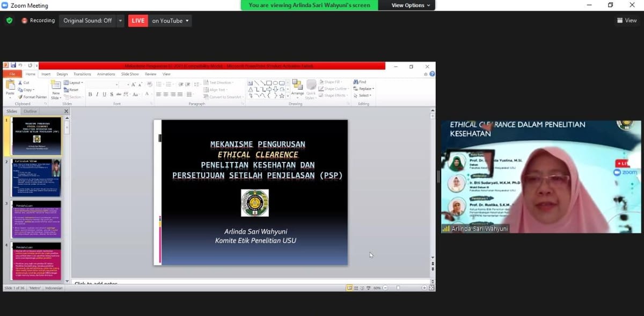644x316 pixels.
Task: Toggle Italic text formatting
Action: pos(97,94)
